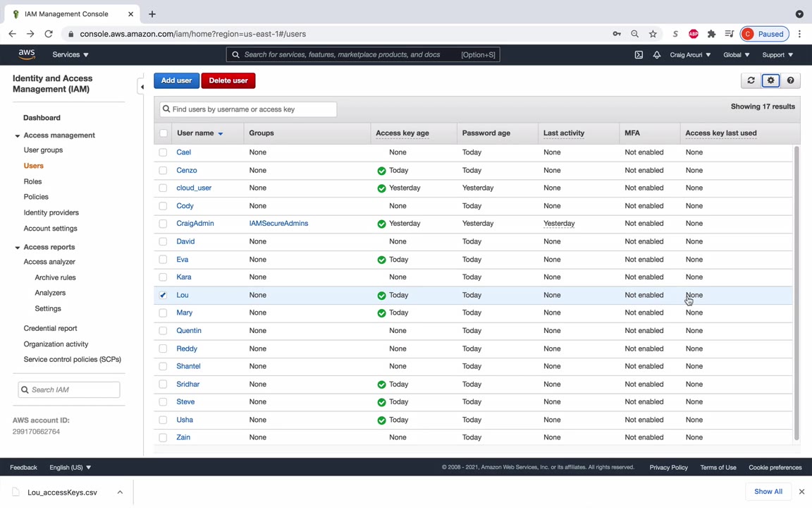Image resolution: width=812 pixels, height=508 pixels.
Task: Click the refresh users list icon
Action: click(x=751, y=80)
